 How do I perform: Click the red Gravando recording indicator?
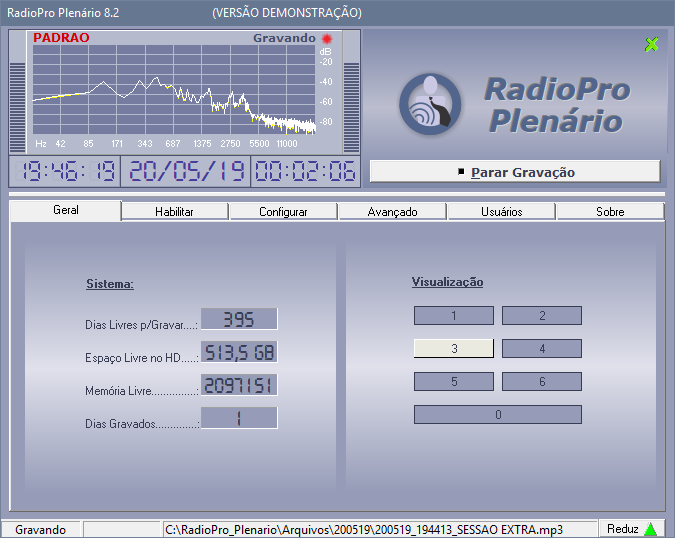pos(327,39)
